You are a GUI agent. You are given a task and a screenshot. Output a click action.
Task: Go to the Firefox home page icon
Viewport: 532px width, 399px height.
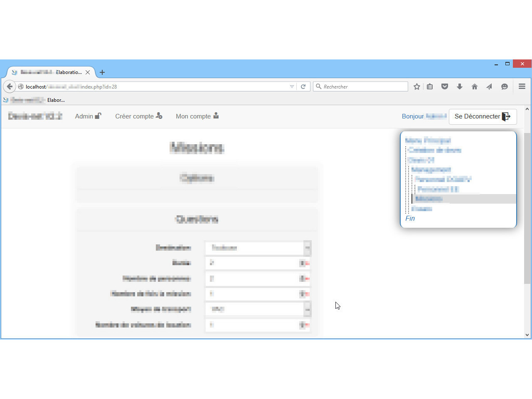coord(475,86)
